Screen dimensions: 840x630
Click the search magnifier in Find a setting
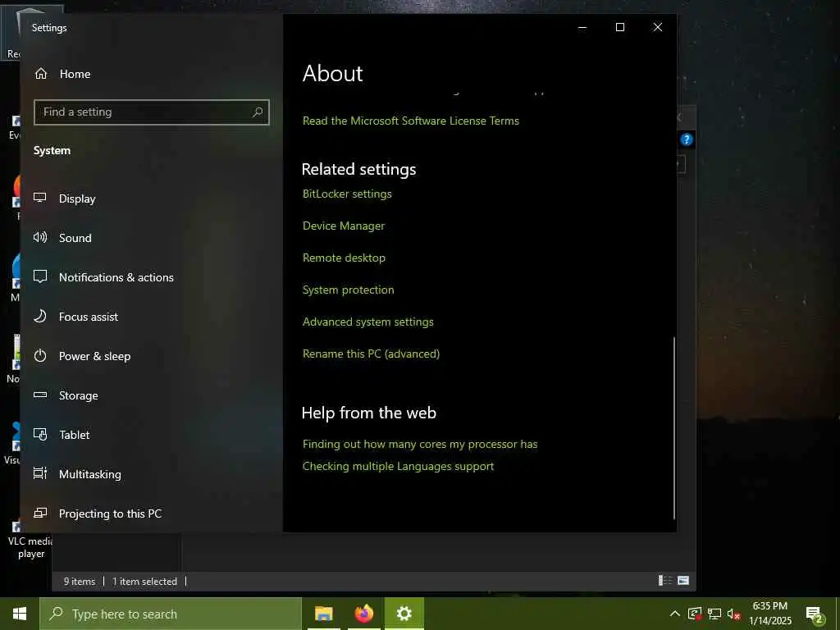point(258,112)
